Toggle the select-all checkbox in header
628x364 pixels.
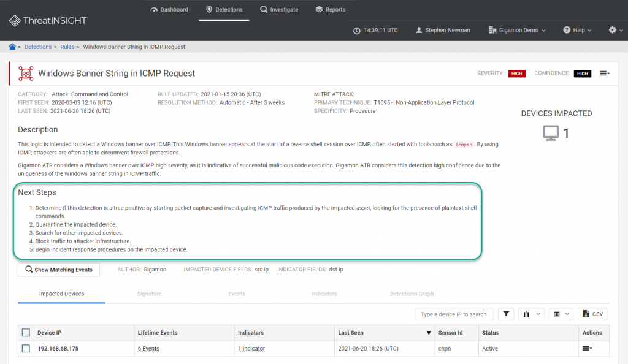(26, 333)
